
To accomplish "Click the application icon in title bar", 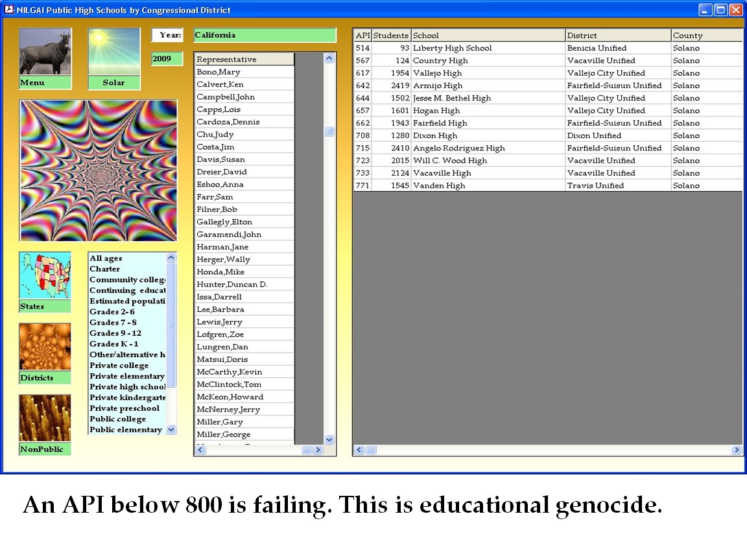I will [9, 10].
